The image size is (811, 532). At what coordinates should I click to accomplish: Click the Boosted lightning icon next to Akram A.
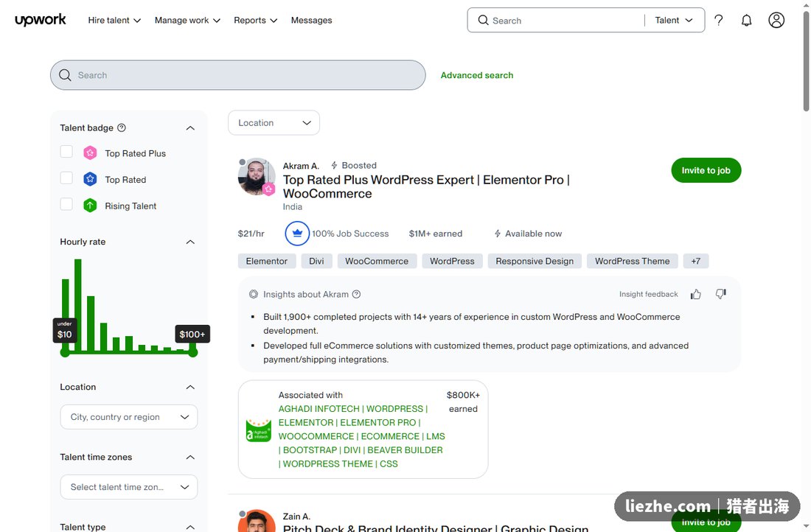pos(334,166)
